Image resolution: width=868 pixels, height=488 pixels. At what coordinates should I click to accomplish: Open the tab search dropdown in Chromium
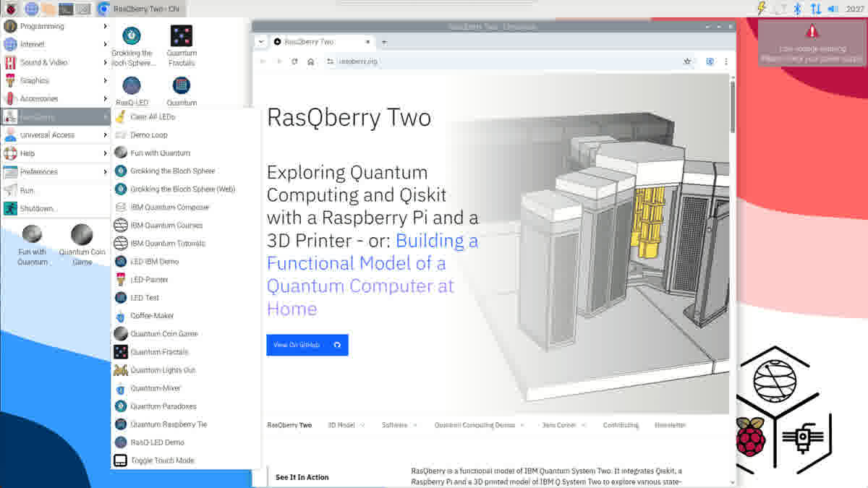[x=261, y=42]
